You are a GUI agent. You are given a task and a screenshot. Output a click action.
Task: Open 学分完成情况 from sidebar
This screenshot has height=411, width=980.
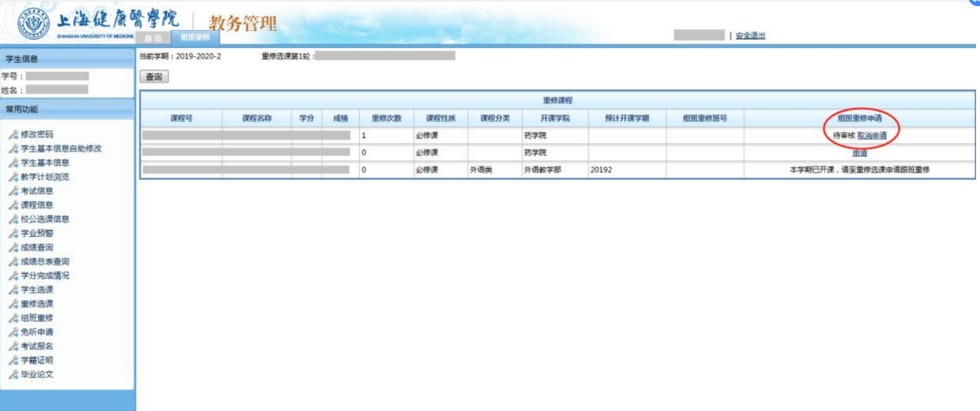(45, 276)
